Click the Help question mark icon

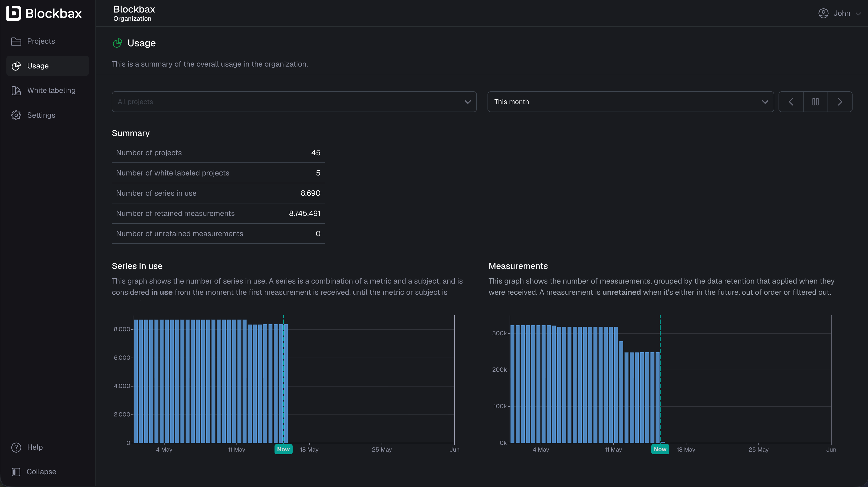coord(16,447)
